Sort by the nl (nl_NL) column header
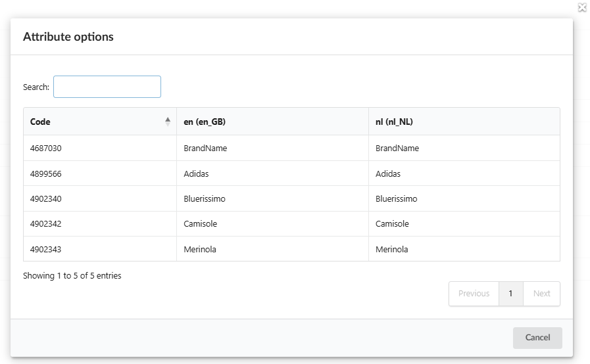590x364 pixels. (394, 122)
